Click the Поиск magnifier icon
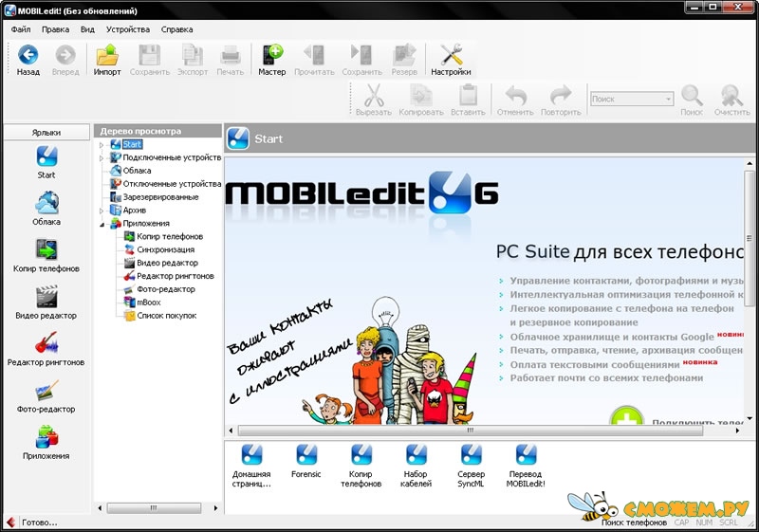 click(x=692, y=95)
